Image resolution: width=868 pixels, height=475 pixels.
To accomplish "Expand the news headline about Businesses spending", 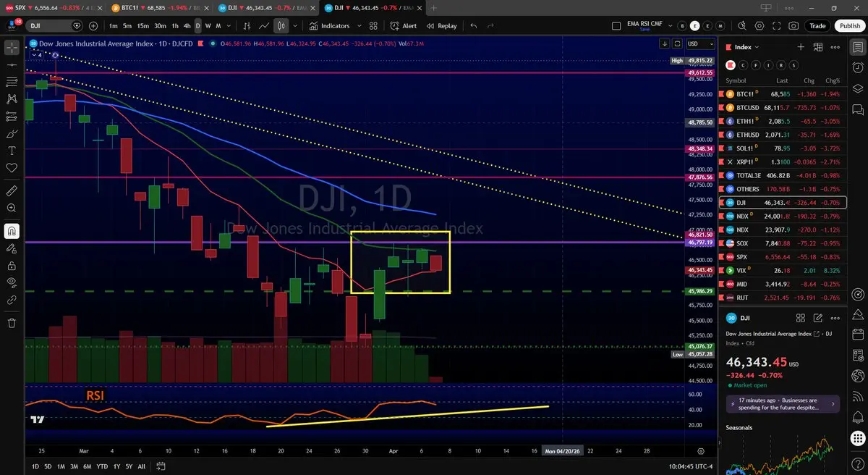I will pyautogui.click(x=782, y=404).
